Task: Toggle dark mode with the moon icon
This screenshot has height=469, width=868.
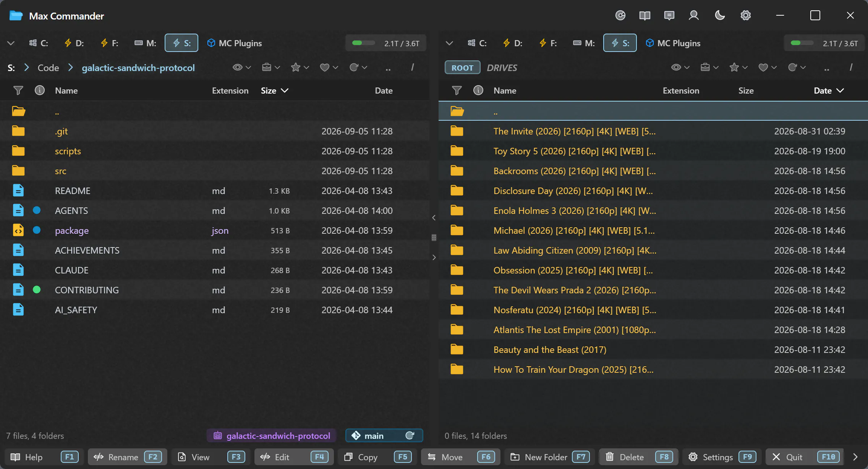Action: coord(720,16)
